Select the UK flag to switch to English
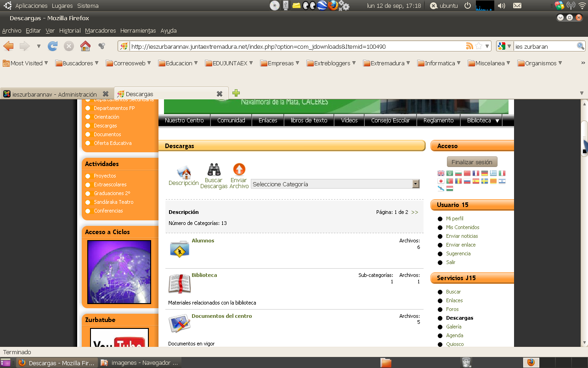Image resolution: width=588 pixels, height=368 pixels. click(441, 173)
